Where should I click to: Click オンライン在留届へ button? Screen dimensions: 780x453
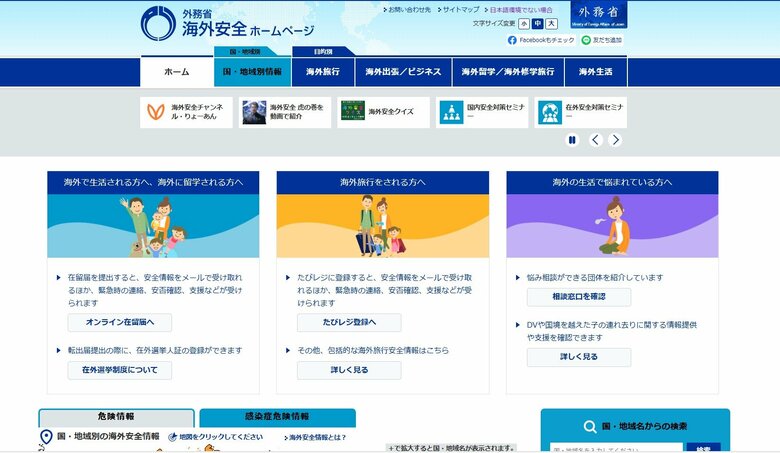(120, 322)
